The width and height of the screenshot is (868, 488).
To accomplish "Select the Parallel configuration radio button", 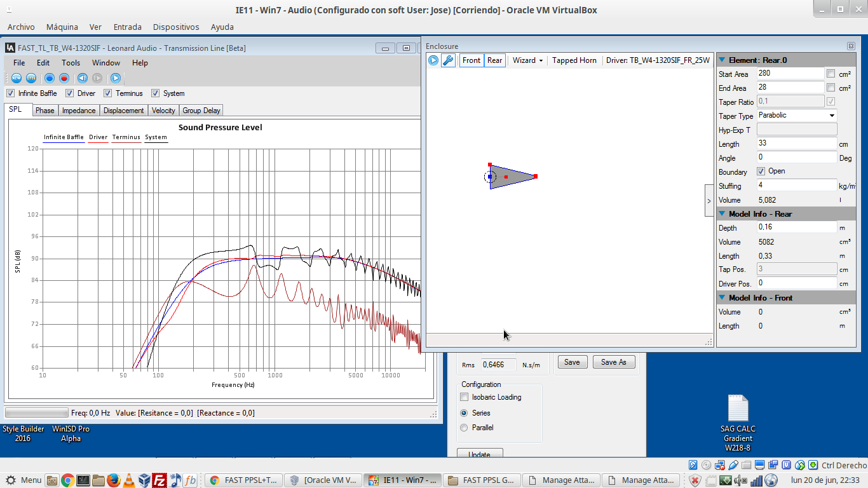I will coord(464,428).
